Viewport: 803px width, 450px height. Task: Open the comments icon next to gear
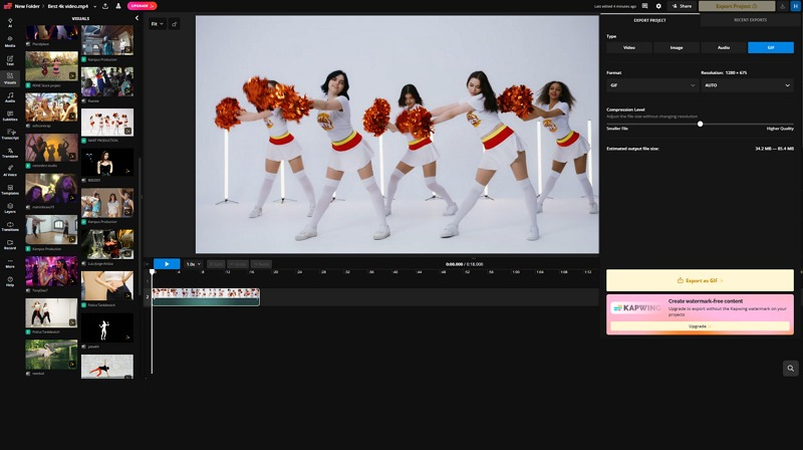click(x=645, y=6)
